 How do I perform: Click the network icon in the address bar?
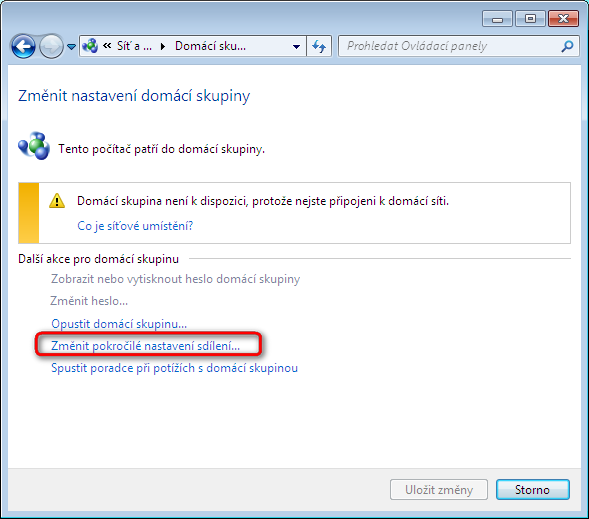point(90,46)
